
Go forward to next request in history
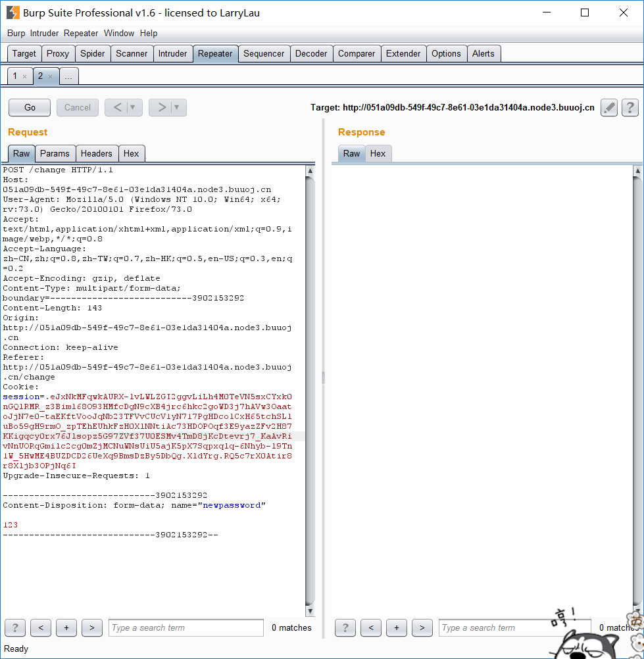pyautogui.click(x=161, y=108)
